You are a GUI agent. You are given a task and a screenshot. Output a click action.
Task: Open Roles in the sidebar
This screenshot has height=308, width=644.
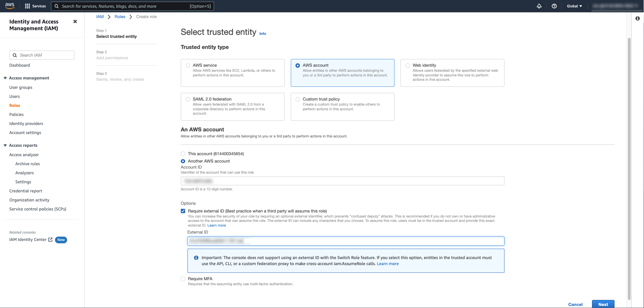pos(15,106)
